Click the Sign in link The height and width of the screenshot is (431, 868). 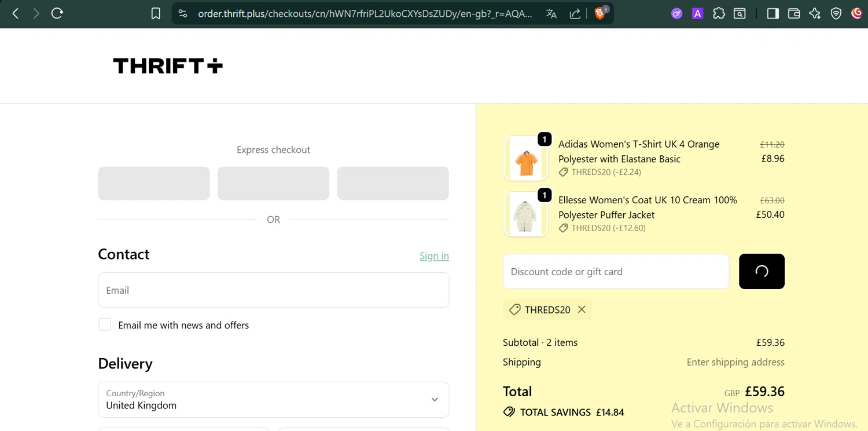(434, 255)
